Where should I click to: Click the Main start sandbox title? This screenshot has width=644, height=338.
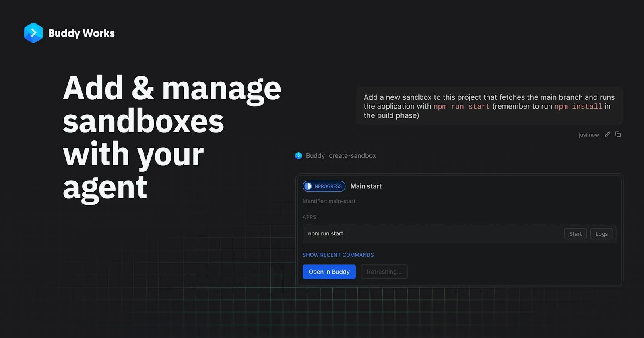[366, 186]
